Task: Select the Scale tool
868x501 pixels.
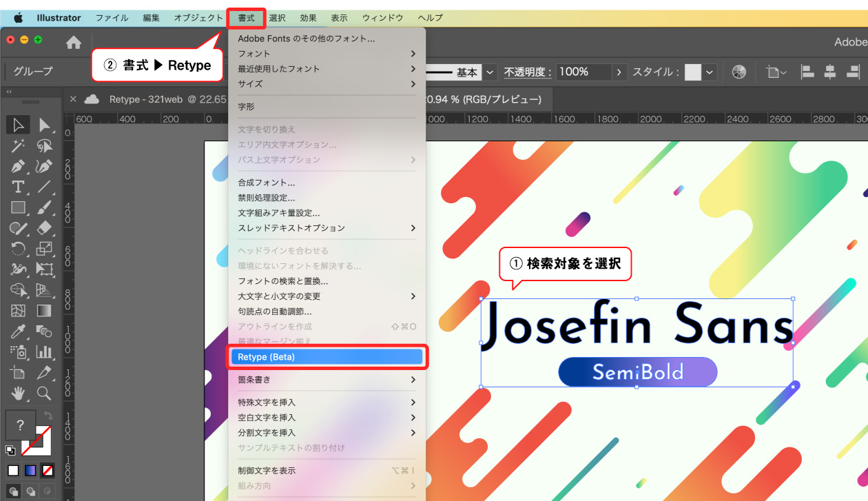Action: point(45,249)
